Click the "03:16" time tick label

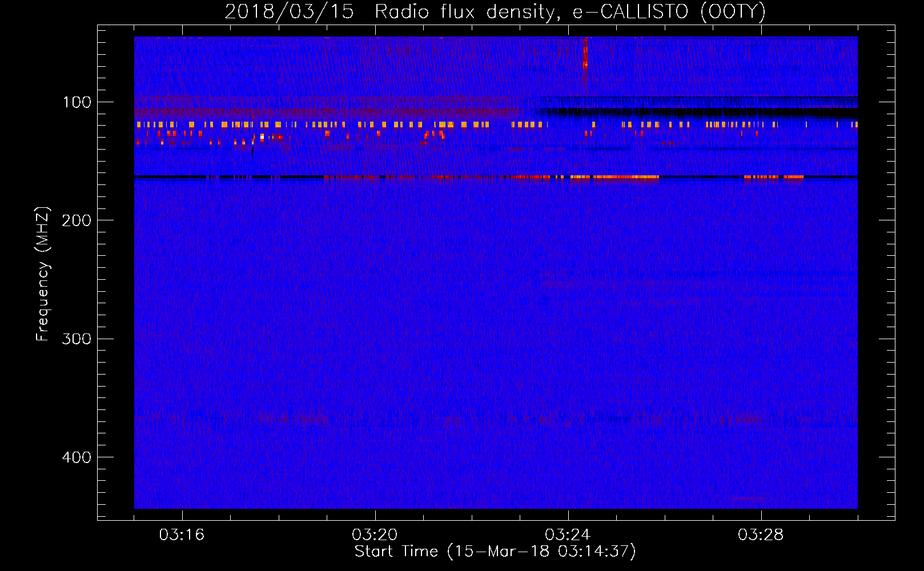click(x=182, y=535)
